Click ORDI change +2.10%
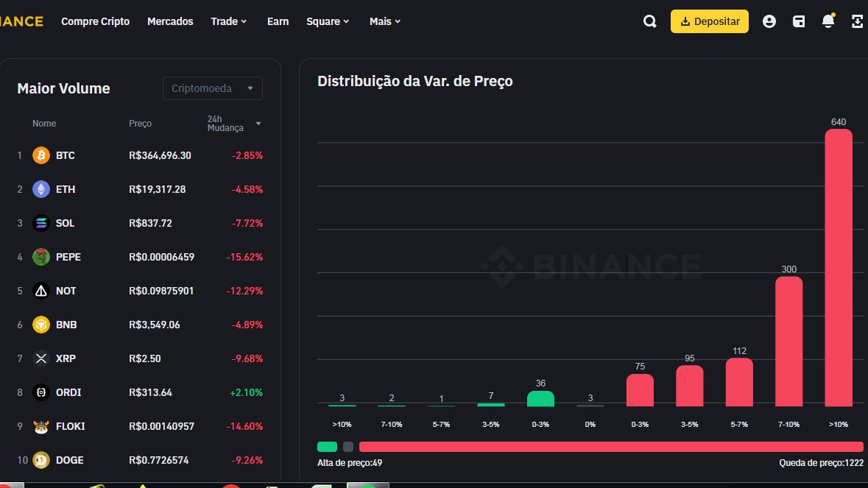The image size is (868, 488). pos(247,392)
